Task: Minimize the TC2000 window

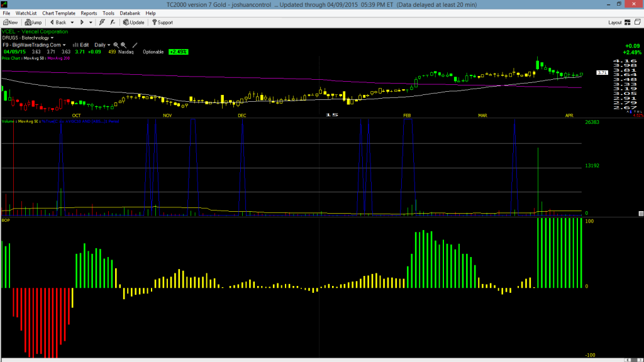Action: pos(608,4)
